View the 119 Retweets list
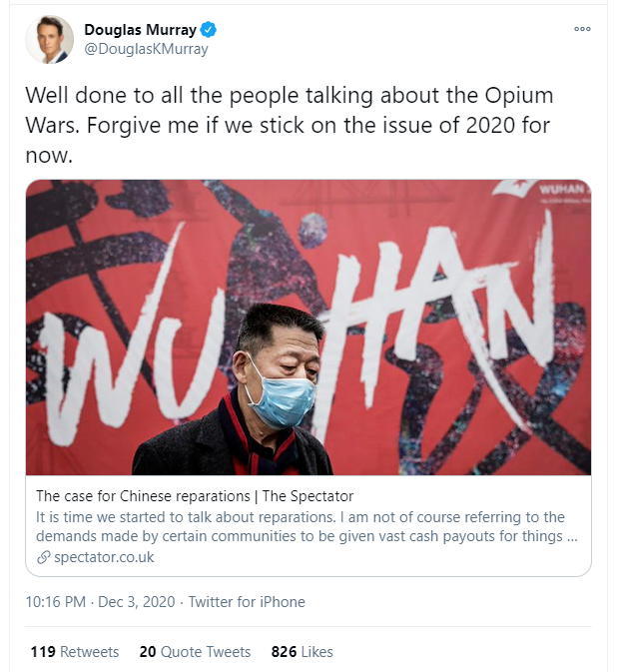The image size is (617, 672). click(74, 652)
